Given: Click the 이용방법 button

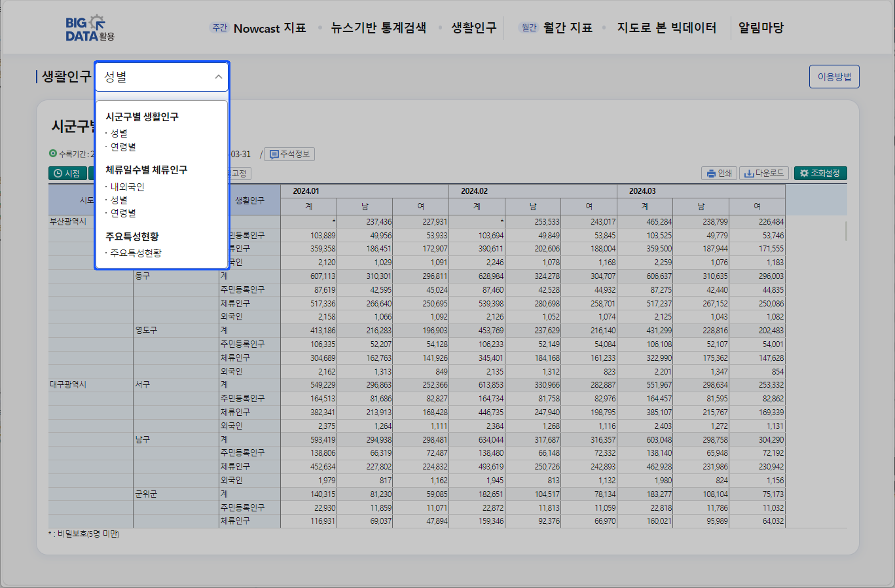Looking at the screenshot, I should [834, 77].
